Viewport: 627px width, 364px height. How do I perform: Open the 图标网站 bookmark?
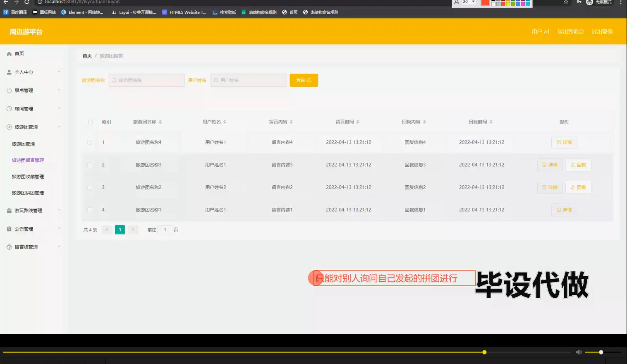click(x=44, y=12)
